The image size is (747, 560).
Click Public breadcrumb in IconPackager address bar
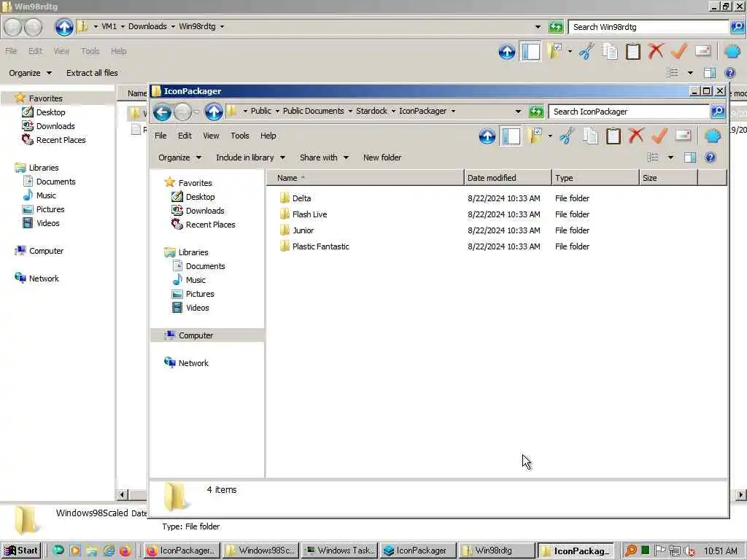pyautogui.click(x=260, y=111)
